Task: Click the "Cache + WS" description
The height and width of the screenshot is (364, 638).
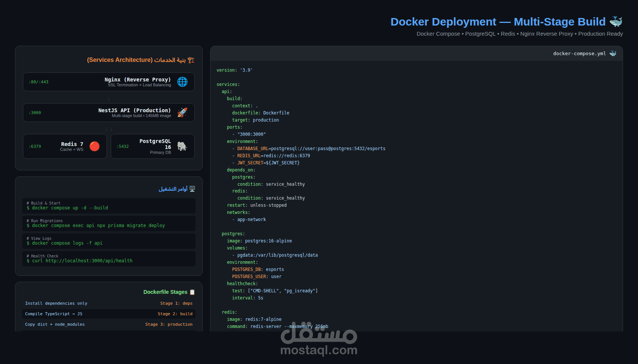Action: 72,150
